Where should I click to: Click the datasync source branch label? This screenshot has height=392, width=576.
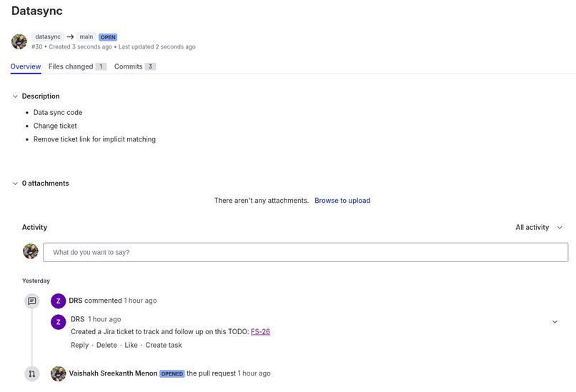click(x=48, y=36)
